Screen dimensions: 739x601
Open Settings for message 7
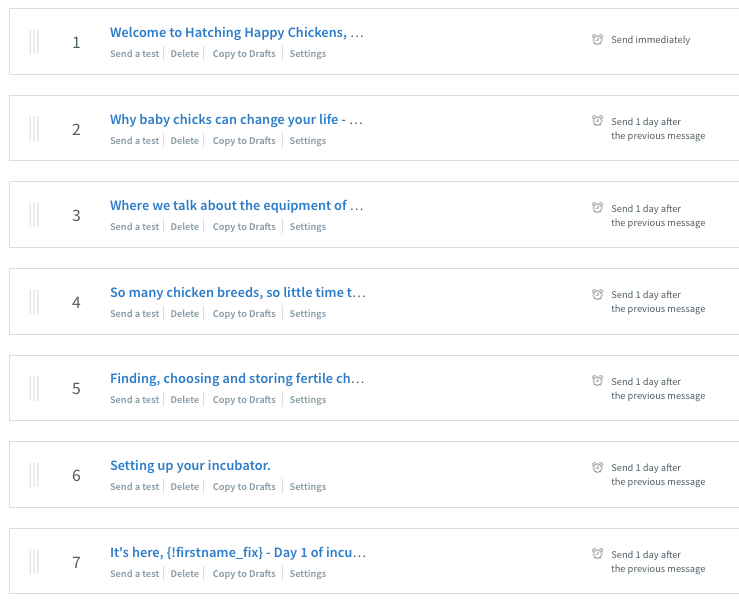click(307, 574)
